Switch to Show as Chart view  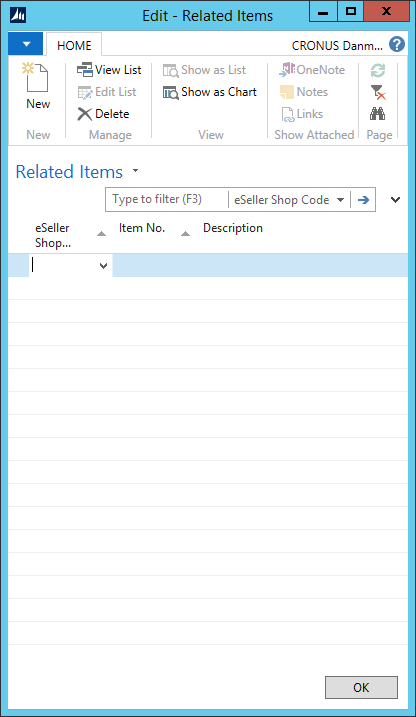(x=210, y=92)
